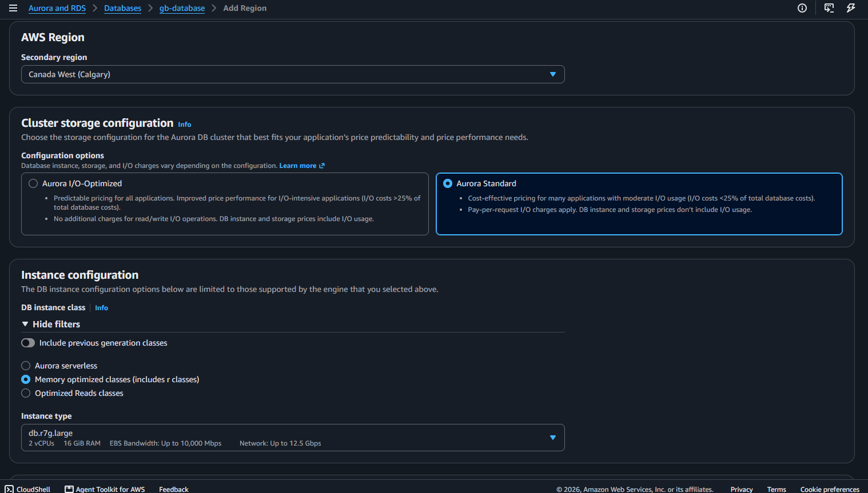Viewport: 868px width, 493px height.
Task: Go to Aurora and RDS breadcrumb
Action: click(x=57, y=8)
